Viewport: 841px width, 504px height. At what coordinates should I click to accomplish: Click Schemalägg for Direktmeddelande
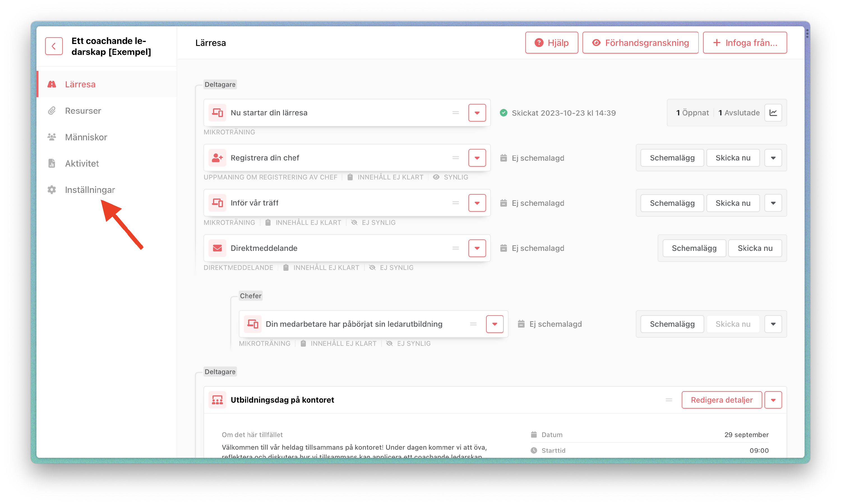pos(694,248)
